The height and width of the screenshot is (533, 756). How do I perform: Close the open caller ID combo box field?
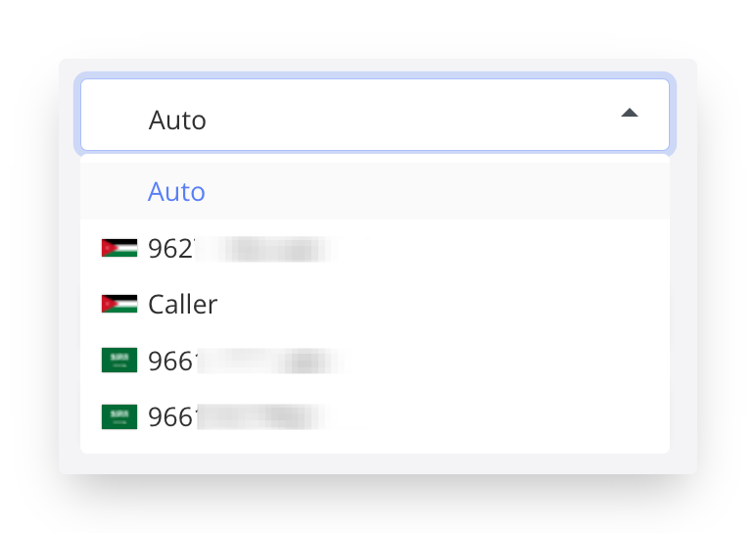375,115
